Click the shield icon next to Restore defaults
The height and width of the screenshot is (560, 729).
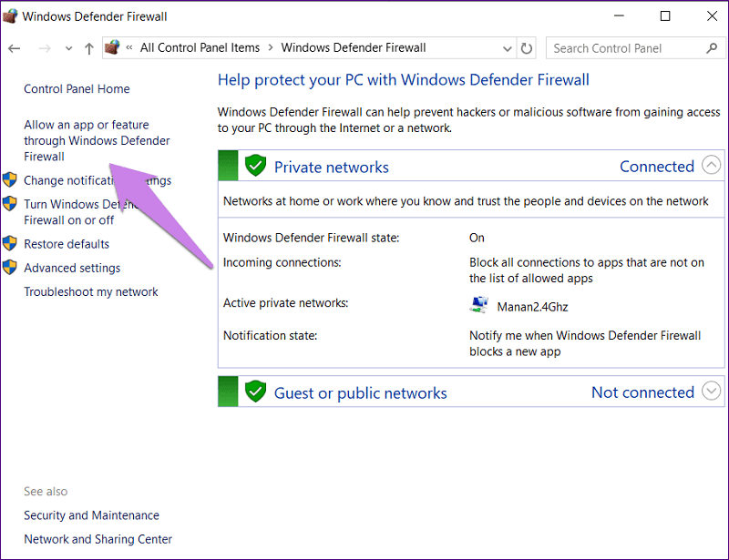(x=12, y=244)
